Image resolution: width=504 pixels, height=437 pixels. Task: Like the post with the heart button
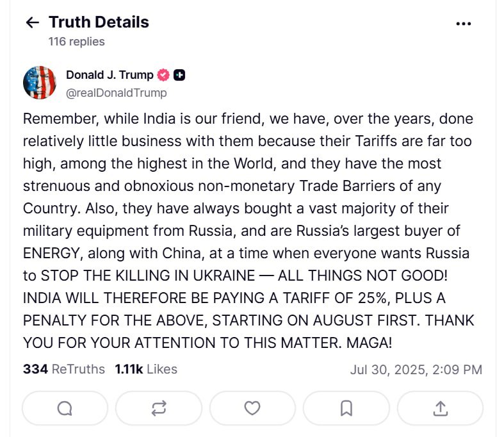coord(252,408)
